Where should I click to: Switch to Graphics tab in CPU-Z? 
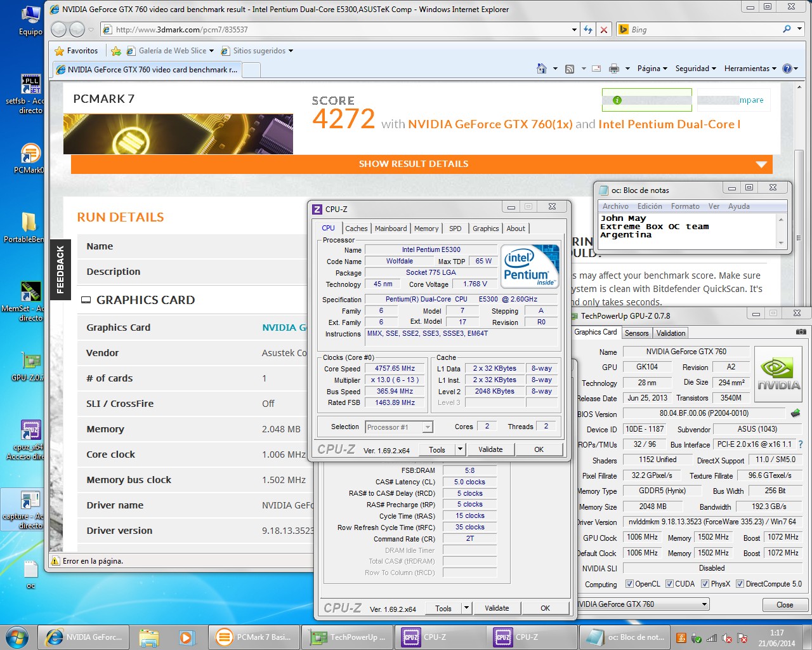(x=486, y=229)
